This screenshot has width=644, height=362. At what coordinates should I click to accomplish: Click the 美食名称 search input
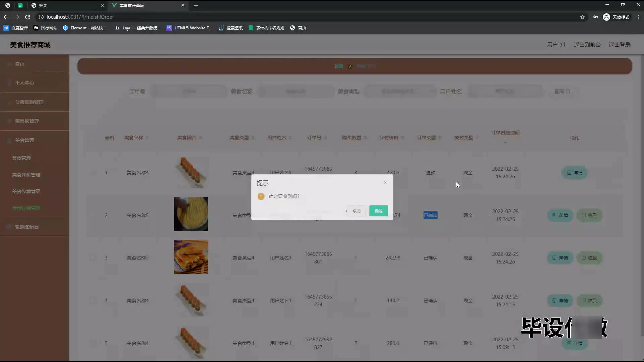[x=296, y=91]
